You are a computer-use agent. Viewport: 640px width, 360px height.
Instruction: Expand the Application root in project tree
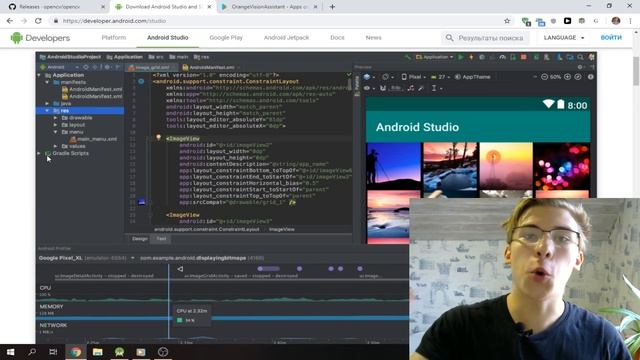click(39, 76)
